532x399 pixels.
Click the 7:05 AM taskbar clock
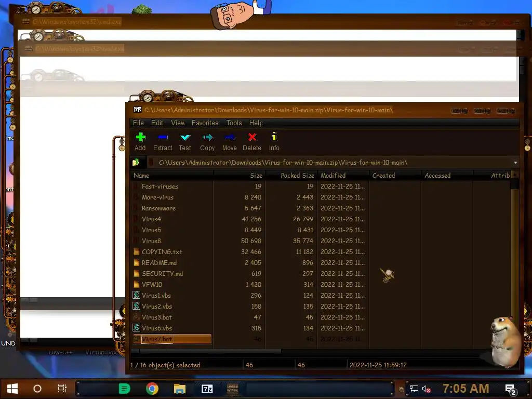[x=466, y=389]
